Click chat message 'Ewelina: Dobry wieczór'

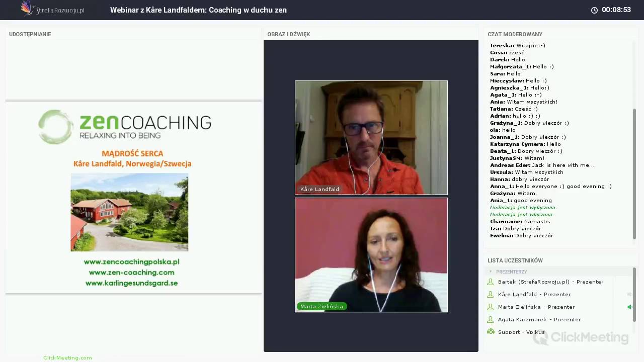(x=521, y=236)
